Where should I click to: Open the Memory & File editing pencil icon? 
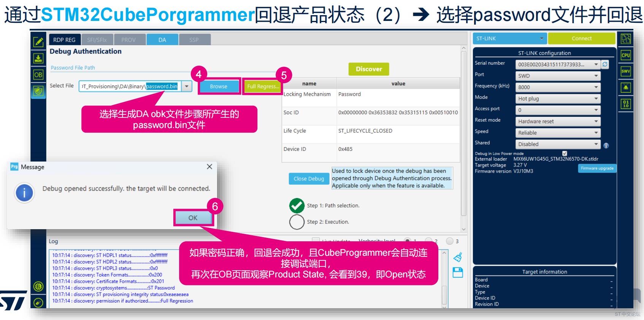coord(38,42)
